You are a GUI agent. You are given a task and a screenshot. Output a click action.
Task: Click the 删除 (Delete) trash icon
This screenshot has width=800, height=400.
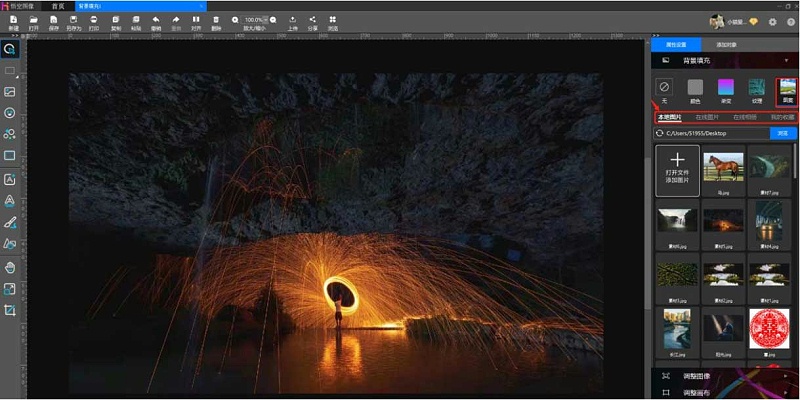(217, 21)
